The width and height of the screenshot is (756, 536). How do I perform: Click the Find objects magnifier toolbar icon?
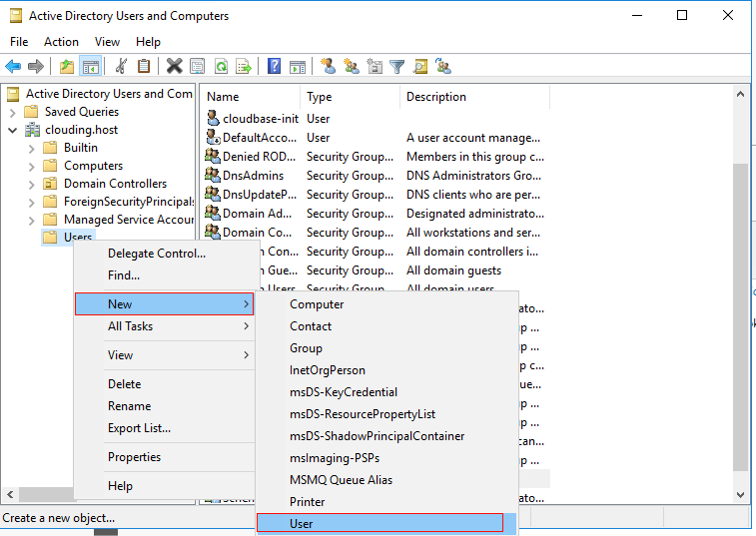(420, 66)
